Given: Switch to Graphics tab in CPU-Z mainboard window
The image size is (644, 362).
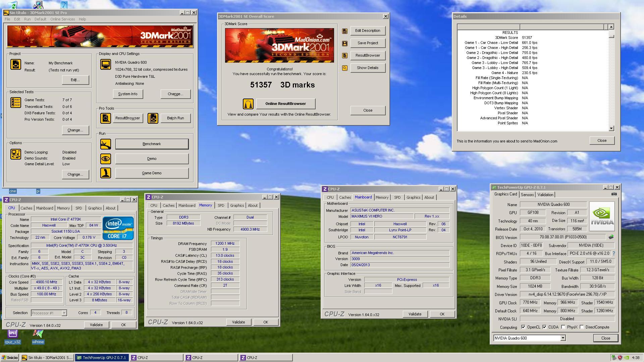Looking at the screenshot, I should click(x=413, y=197).
